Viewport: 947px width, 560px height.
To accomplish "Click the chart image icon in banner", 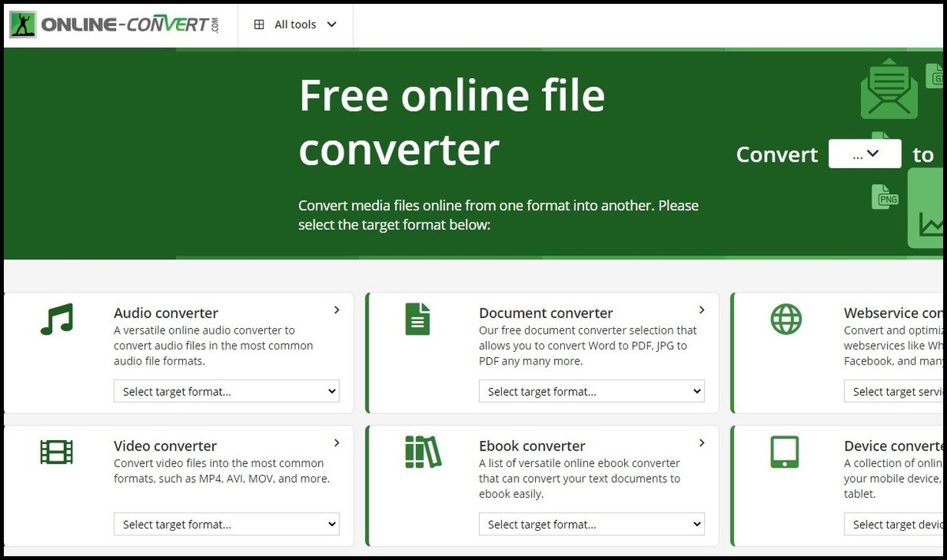I will coord(926,207).
